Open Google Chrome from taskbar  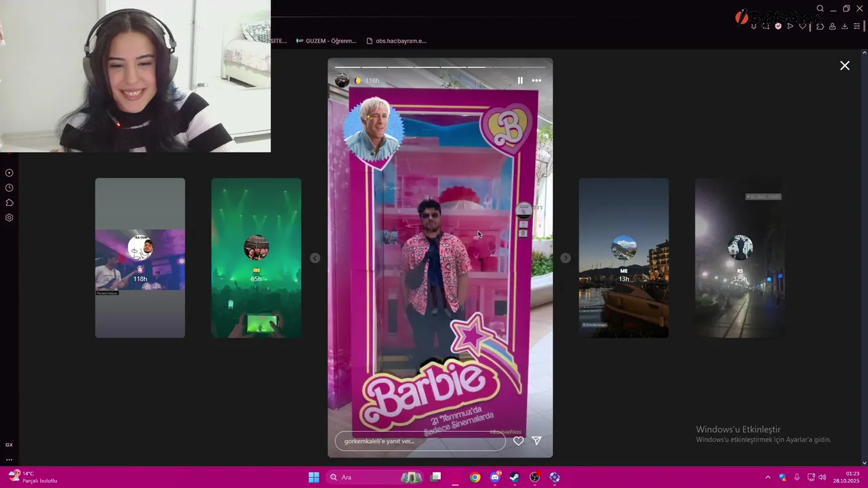click(x=475, y=477)
